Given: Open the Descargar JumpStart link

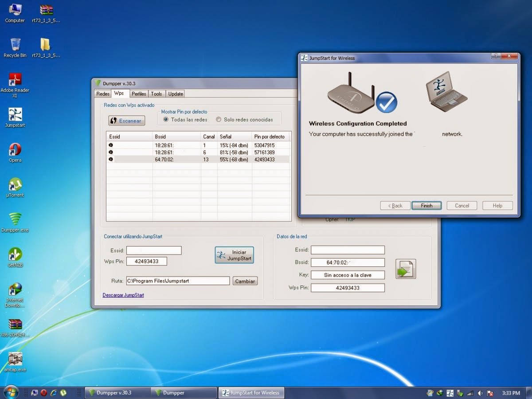Looking at the screenshot, I should pos(123,295).
